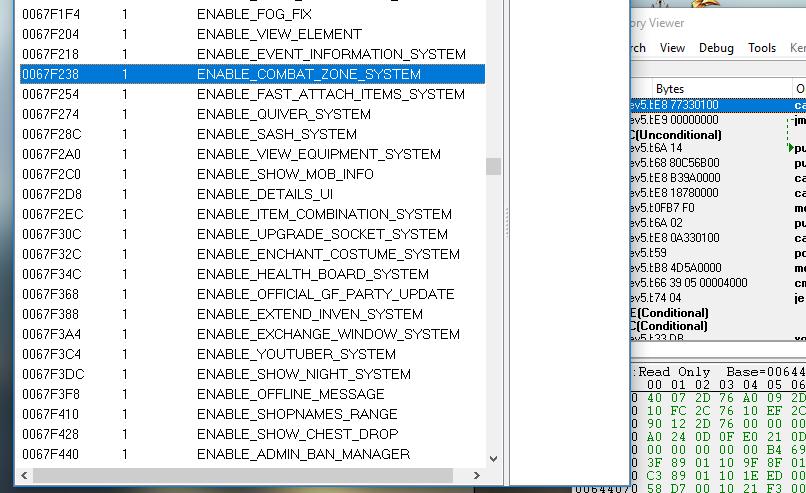This screenshot has height=493, width=806.
Task: Click address 0067F3DC in the list
Action: pos(53,374)
